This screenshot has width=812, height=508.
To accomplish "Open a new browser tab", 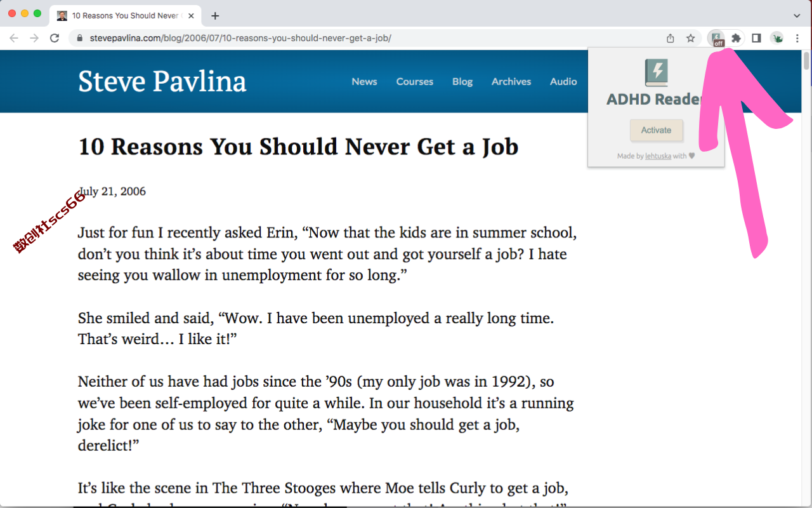I will (x=215, y=16).
